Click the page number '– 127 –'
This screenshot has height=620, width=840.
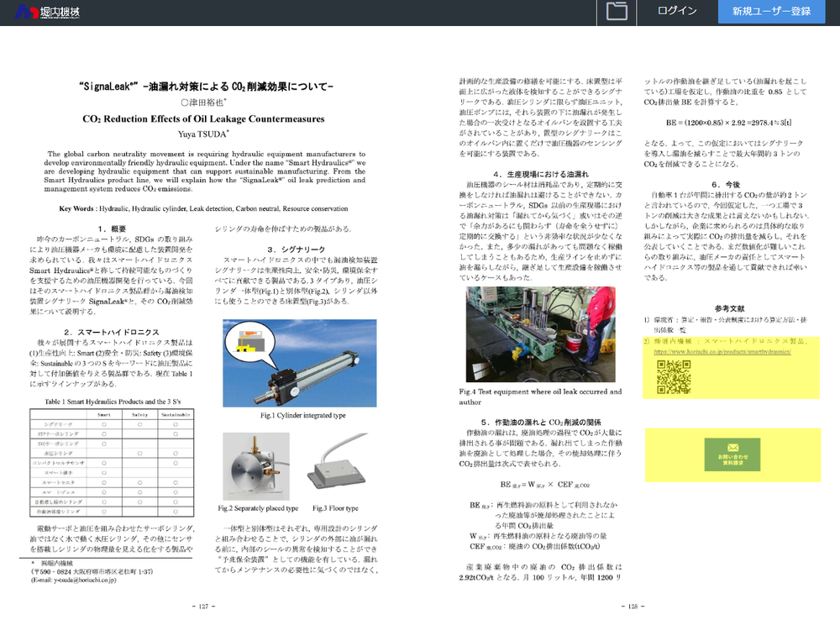(203, 607)
